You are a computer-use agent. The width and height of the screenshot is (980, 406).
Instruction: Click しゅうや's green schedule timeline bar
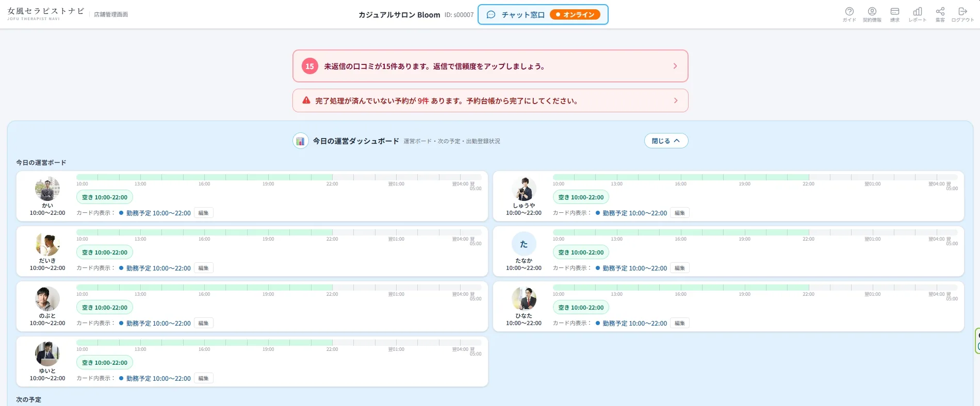[x=681, y=177]
